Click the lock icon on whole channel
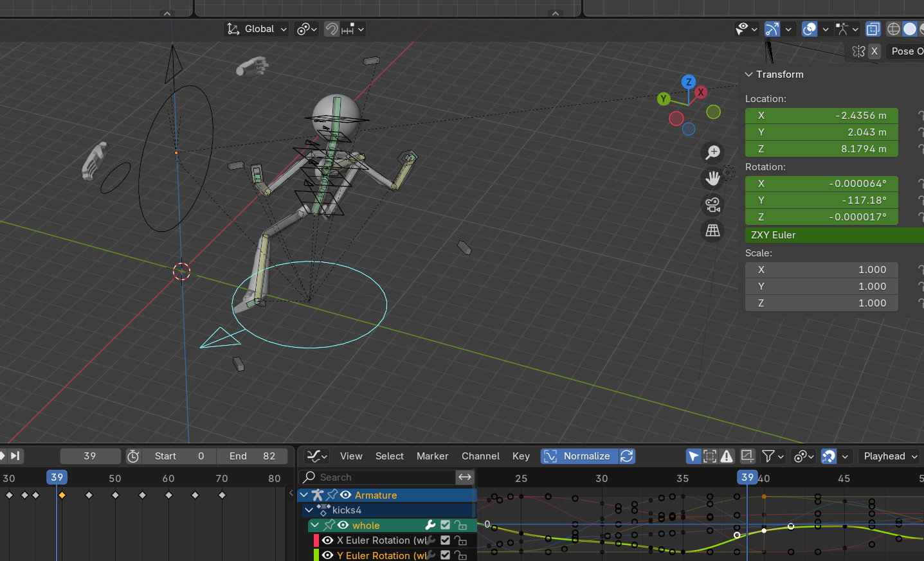Screen dimensions: 924x561 tap(460, 525)
